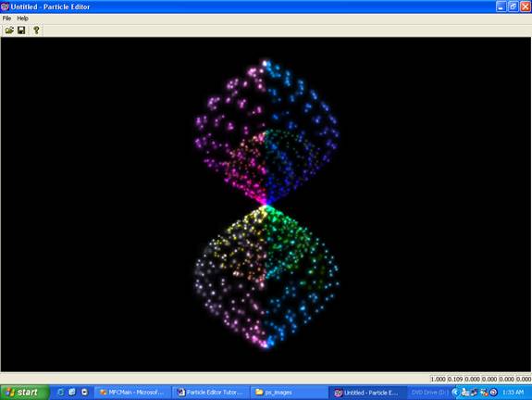Click the particle emitter center point
The width and height of the screenshot is (532, 400).
266,205
